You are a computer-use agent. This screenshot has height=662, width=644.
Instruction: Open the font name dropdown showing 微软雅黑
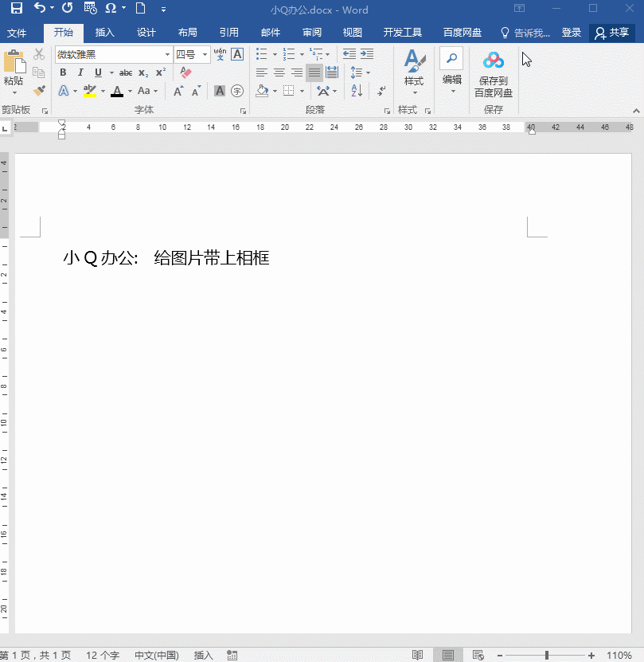coord(167,54)
